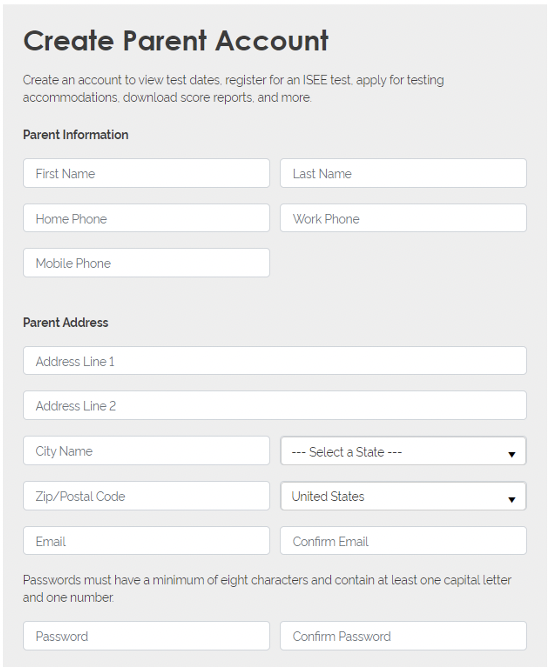
Task: Click the First Name input field
Action: pos(146,173)
